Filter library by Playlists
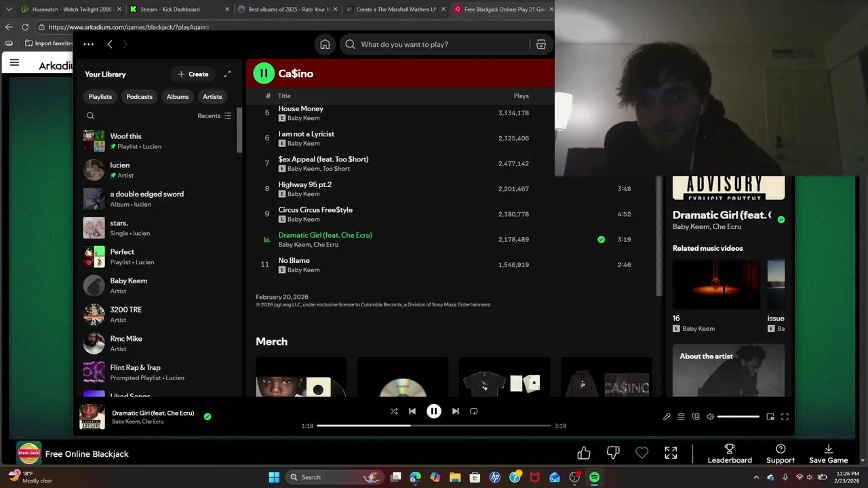This screenshot has height=488, width=868. 100,97
